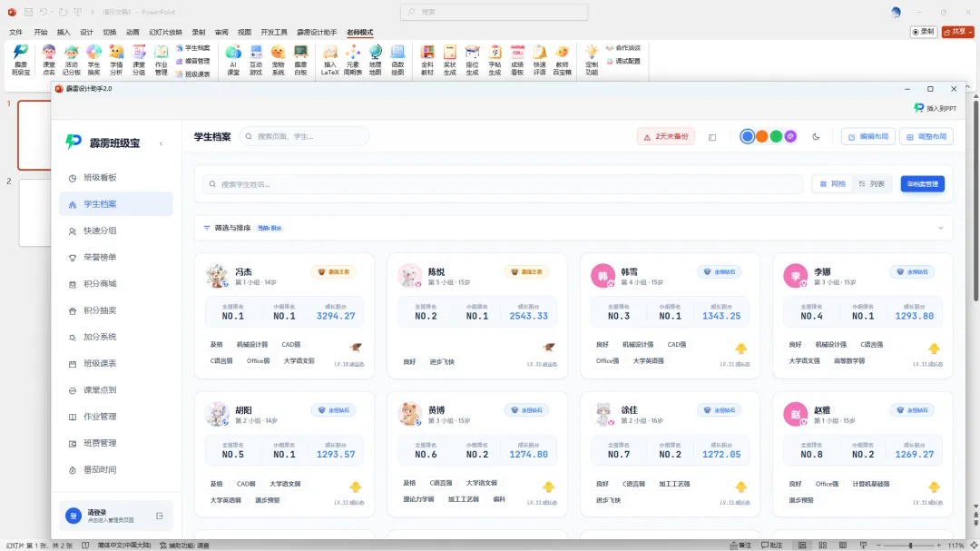Switch to 列表 list view
The image size is (980, 551).
click(872, 184)
